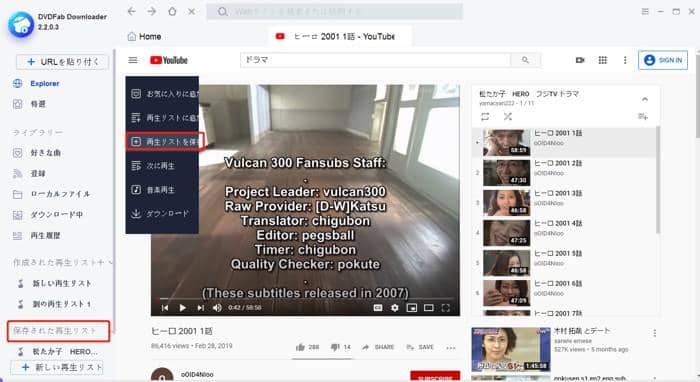Open YouTube three-dot settings menu
Screen dimensions: 700x382
point(625,60)
